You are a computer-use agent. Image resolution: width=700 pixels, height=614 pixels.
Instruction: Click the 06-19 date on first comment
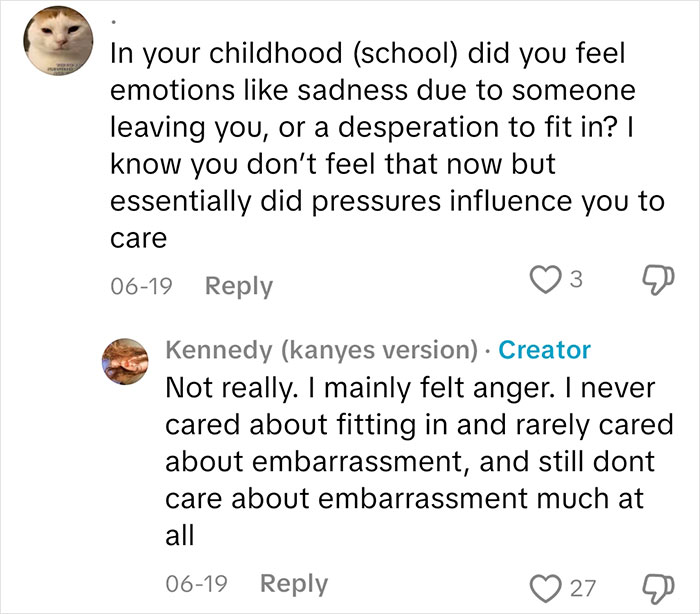(142, 286)
